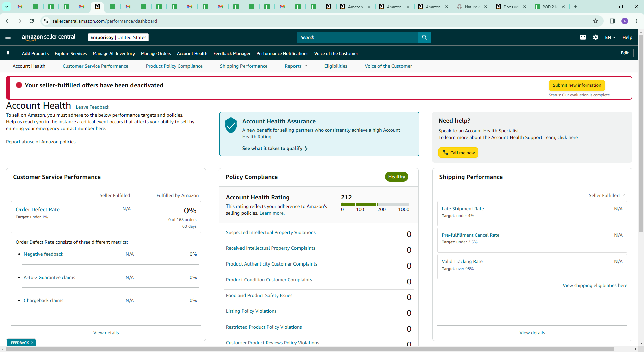Open Seller Fulfilled dropdown in Shipping Performance
Viewport: 644px width, 352px height.
click(x=607, y=195)
